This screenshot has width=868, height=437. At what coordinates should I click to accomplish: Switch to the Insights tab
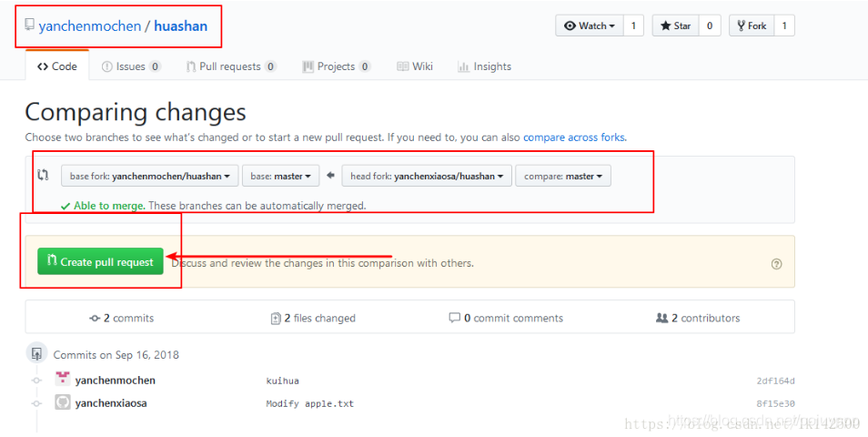click(x=484, y=66)
